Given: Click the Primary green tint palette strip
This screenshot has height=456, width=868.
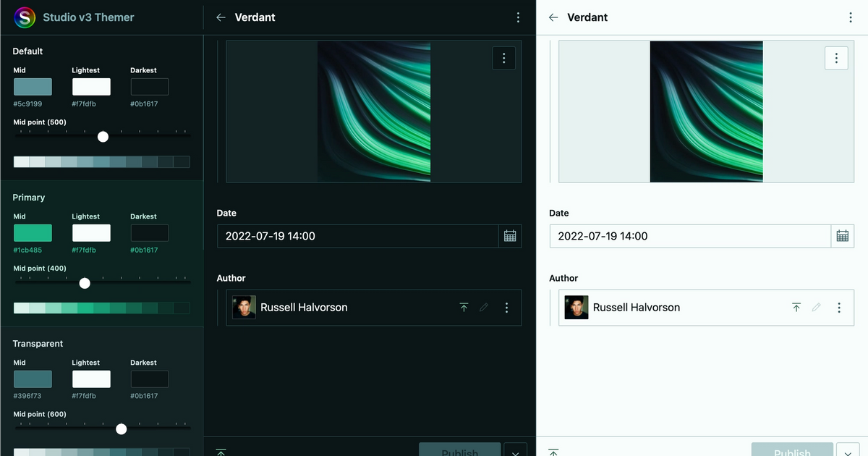Looking at the screenshot, I should click(102, 308).
